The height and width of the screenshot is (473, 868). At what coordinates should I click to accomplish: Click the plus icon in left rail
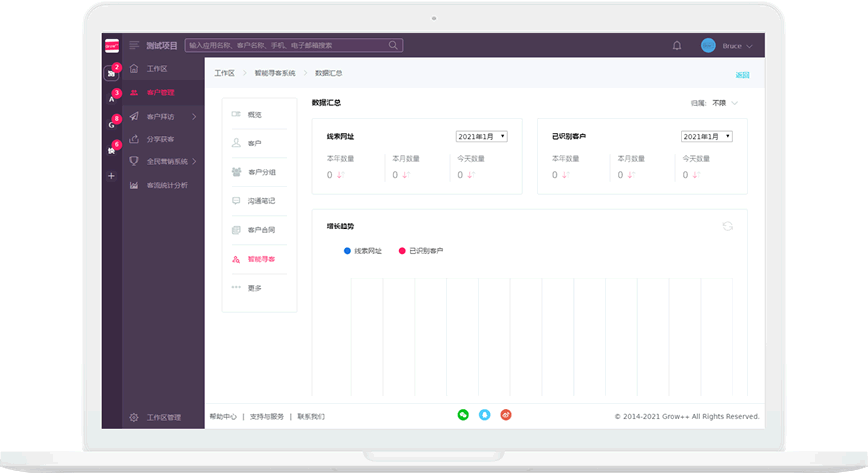pos(111,176)
